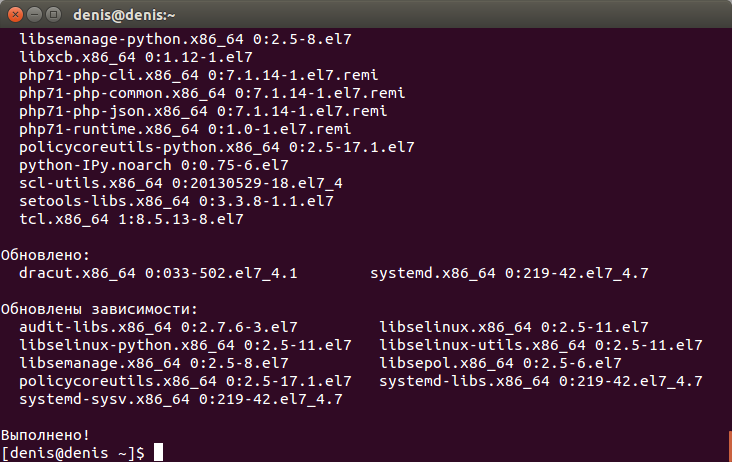732x462 pixels.
Task: Maximize the terminal window
Action: click(54, 14)
